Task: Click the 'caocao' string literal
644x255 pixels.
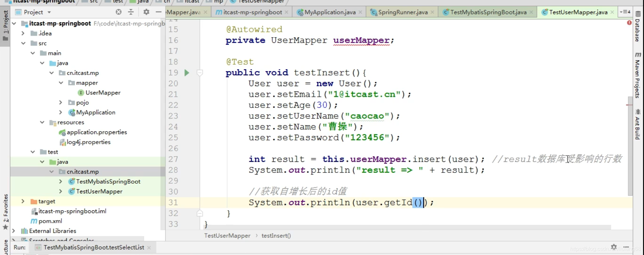Action: (367, 116)
